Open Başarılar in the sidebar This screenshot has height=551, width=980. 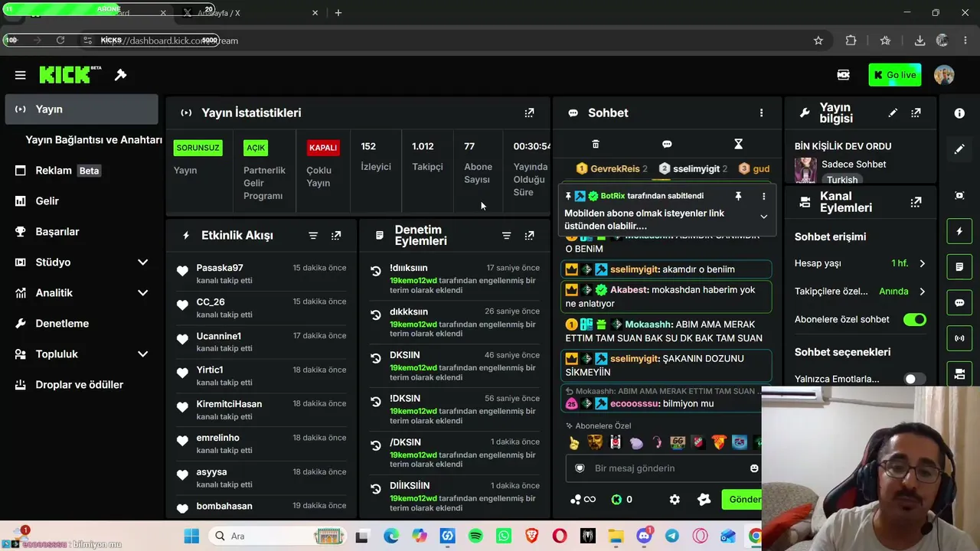(81, 232)
